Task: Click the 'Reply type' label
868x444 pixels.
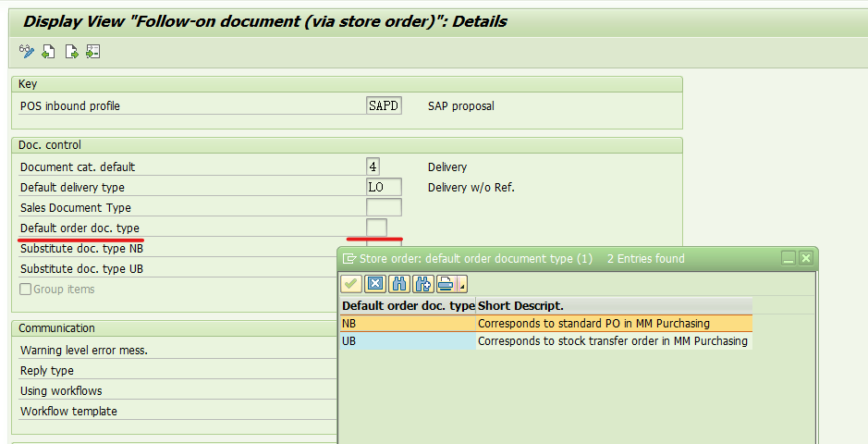Action: click(47, 371)
